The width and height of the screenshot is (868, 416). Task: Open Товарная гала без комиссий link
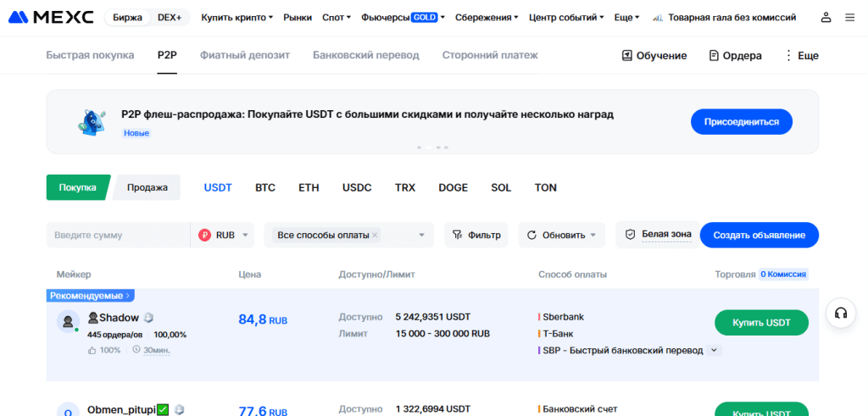pos(725,18)
